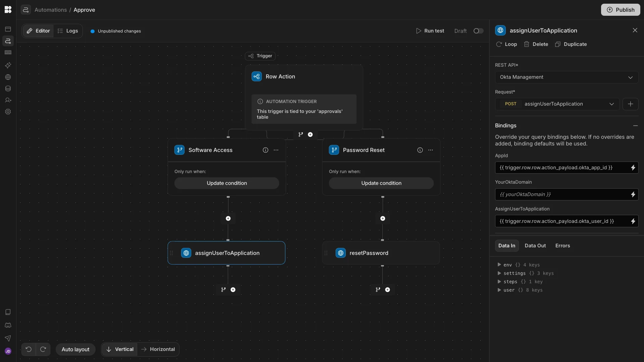Select Horizontal layout direction
Image resolution: width=644 pixels, height=362 pixels.
(158, 349)
